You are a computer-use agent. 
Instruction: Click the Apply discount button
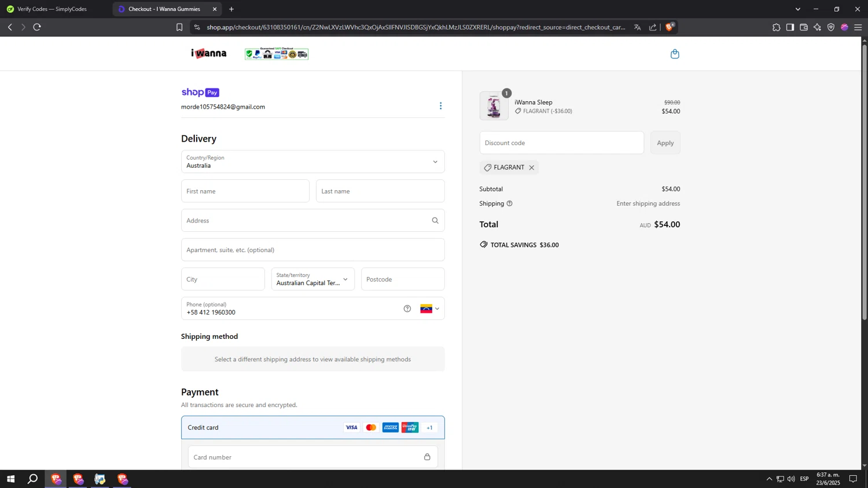point(665,143)
